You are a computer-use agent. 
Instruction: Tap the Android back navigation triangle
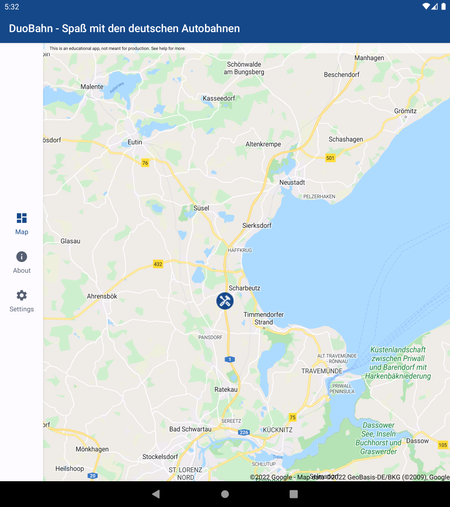click(x=156, y=494)
